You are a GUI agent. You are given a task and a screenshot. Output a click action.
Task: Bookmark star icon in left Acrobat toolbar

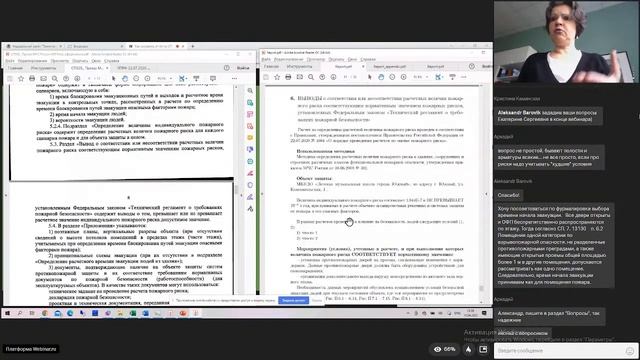[x=21, y=78]
